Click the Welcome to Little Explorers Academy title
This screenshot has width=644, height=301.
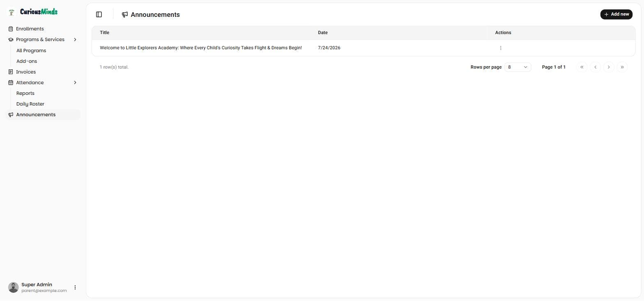(201, 48)
